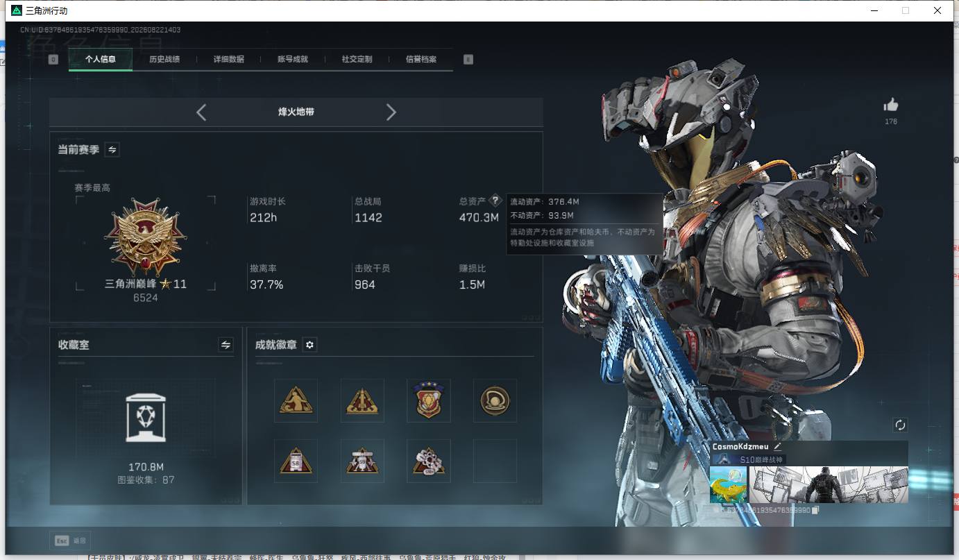The height and width of the screenshot is (560, 959).
Task: Maximize the 三角洲行动 window
Action: click(x=906, y=10)
